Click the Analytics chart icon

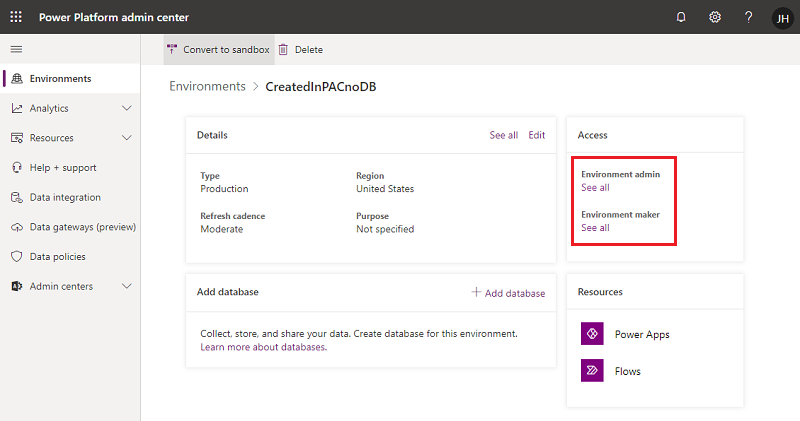click(17, 108)
